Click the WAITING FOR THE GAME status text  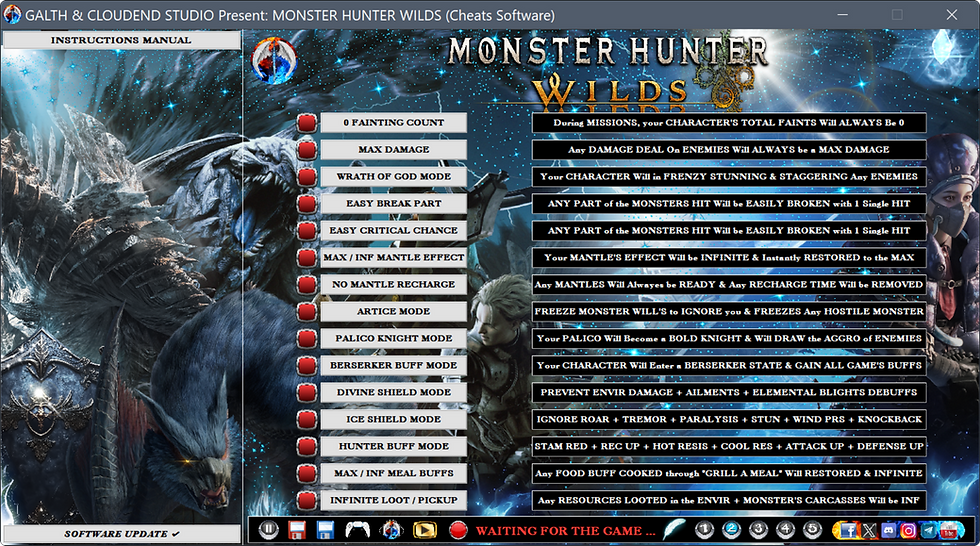click(x=566, y=531)
